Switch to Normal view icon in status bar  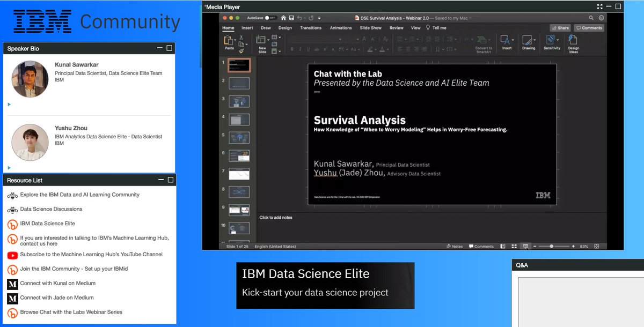click(503, 246)
